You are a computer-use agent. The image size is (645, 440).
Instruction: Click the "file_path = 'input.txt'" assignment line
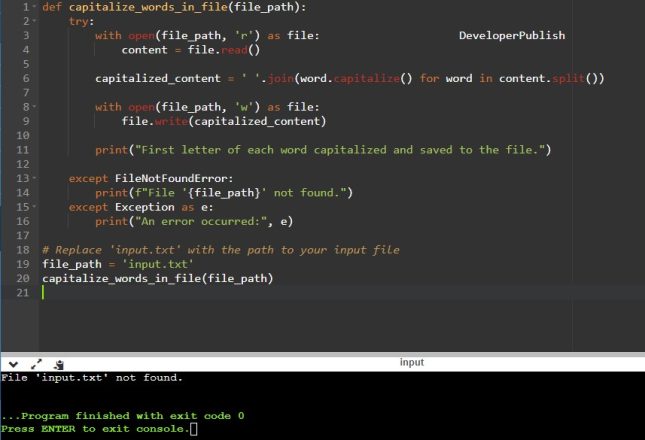click(x=118, y=264)
